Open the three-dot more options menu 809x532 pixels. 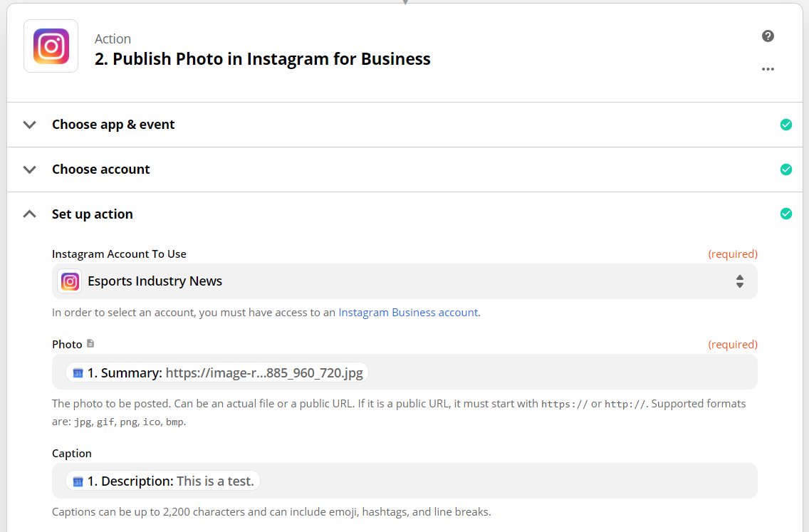pyautogui.click(x=768, y=69)
